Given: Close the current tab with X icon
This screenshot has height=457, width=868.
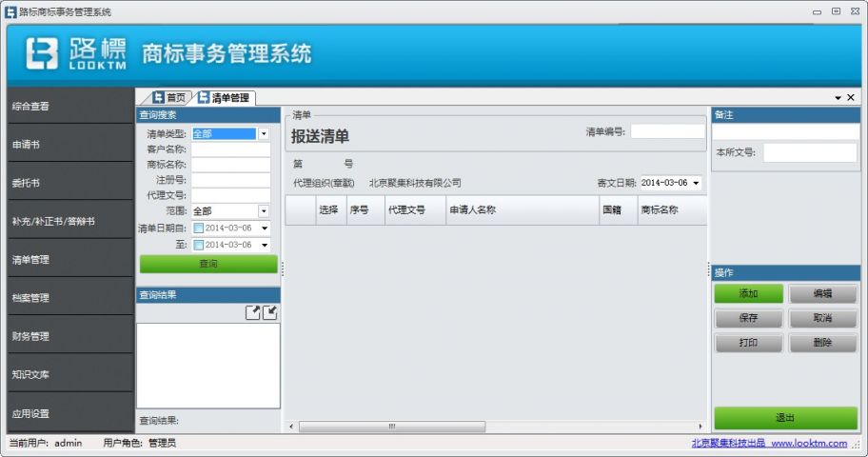Looking at the screenshot, I should coord(851,98).
